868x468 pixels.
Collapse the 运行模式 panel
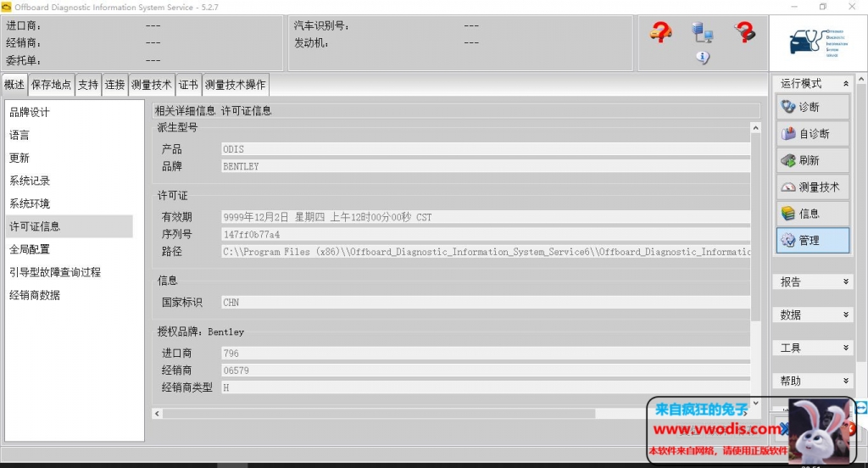pyautogui.click(x=846, y=84)
